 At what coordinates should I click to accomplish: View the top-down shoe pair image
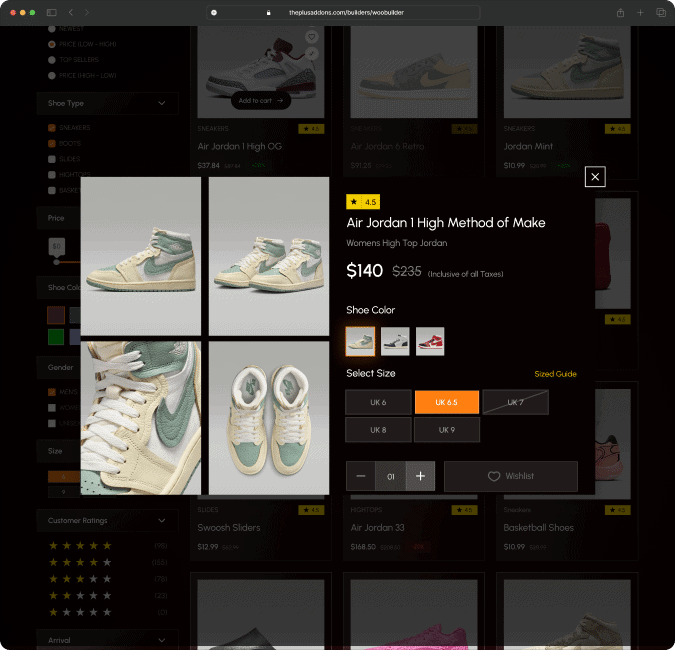(269, 418)
